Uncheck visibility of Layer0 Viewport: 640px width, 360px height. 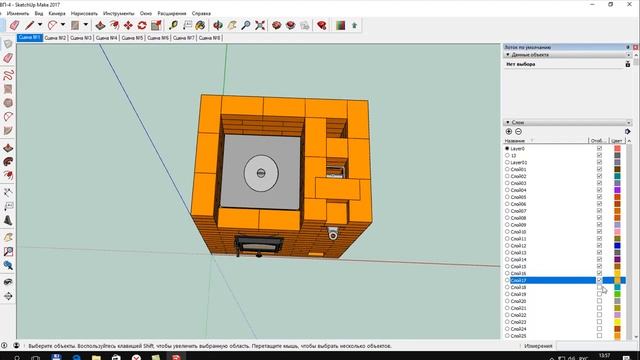pos(599,149)
